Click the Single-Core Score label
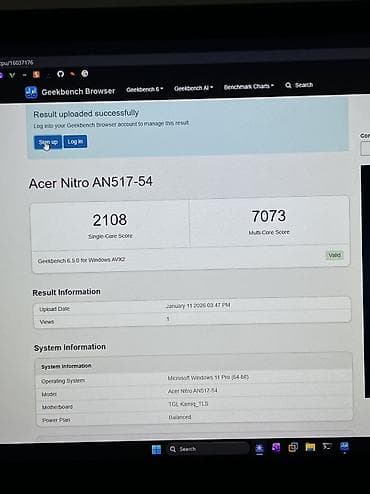Screen dimensions: 370x494 click(x=110, y=236)
